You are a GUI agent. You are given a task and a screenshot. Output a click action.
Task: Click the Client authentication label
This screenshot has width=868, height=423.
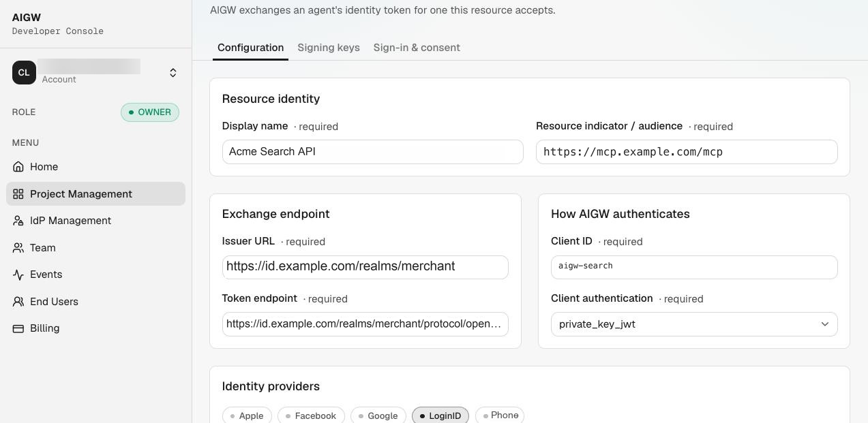tap(602, 298)
